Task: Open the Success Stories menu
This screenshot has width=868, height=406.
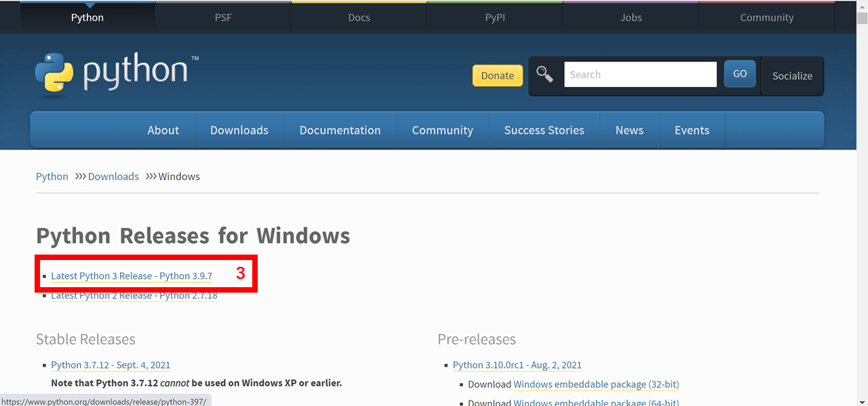Action: point(545,130)
